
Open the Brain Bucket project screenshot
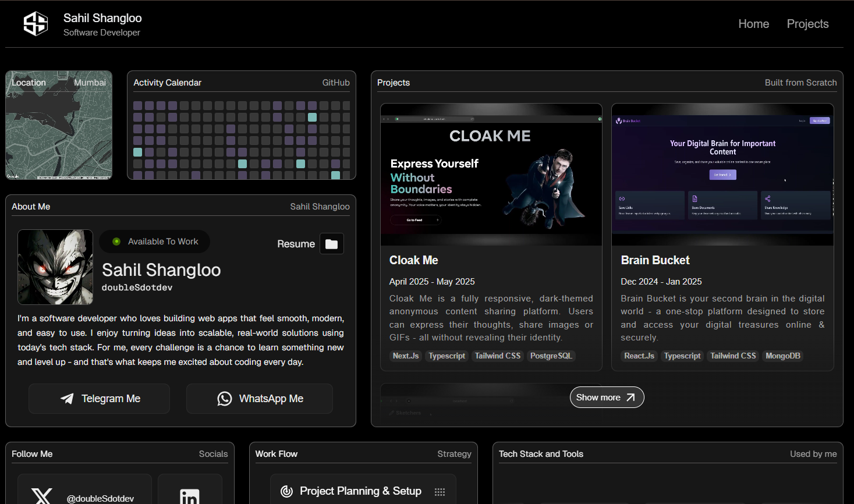(722, 175)
